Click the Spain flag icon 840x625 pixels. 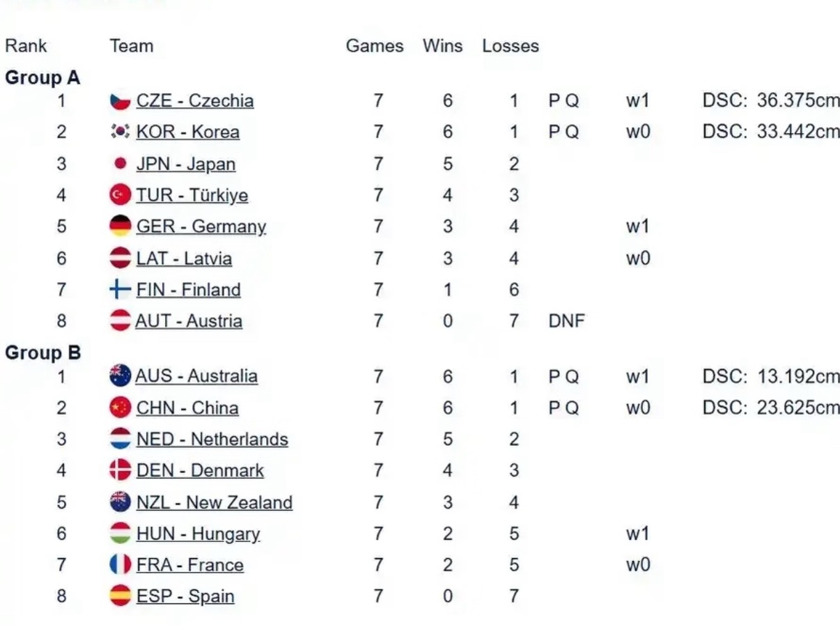120,596
